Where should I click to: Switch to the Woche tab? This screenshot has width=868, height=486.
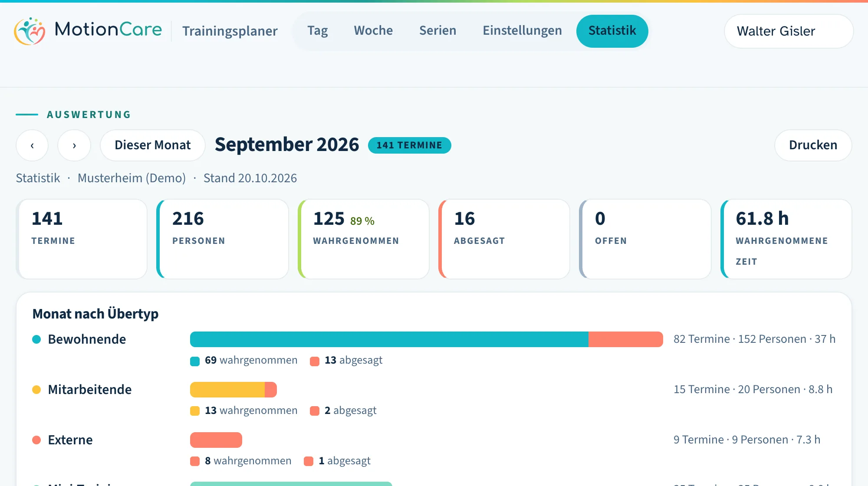373,31
